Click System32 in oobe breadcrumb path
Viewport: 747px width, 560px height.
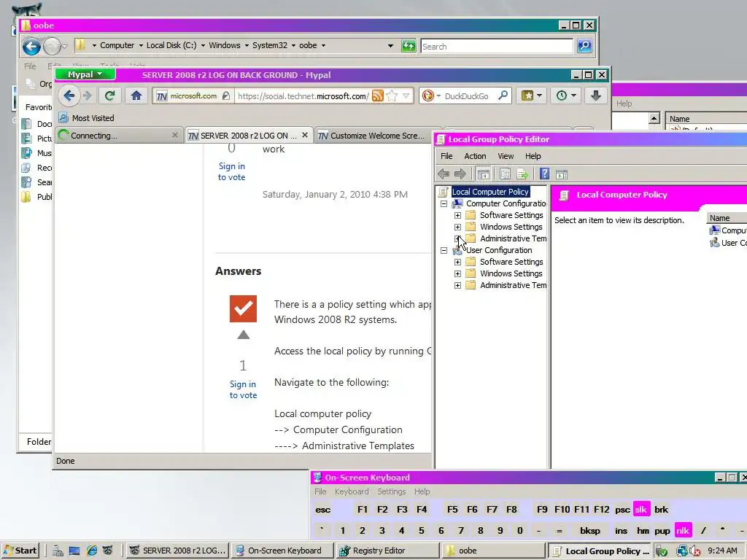click(270, 45)
